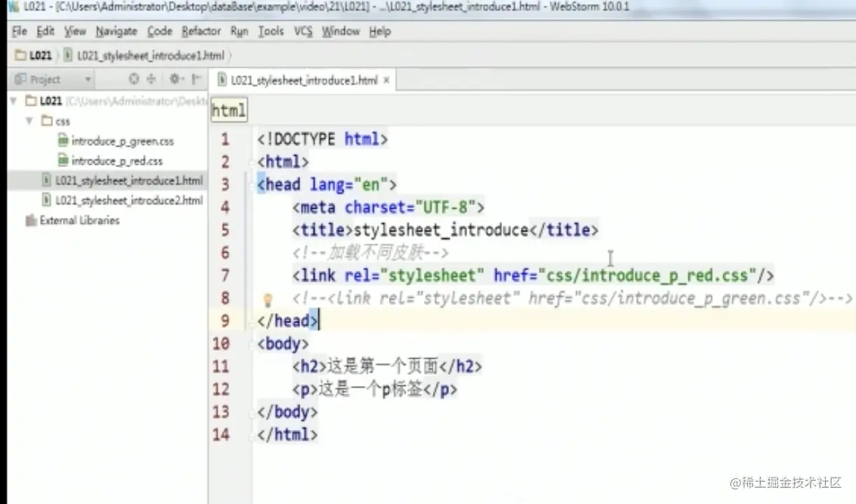The width and height of the screenshot is (856, 504).
Task: Click the External Libraries icon
Action: pyautogui.click(x=31, y=221)
